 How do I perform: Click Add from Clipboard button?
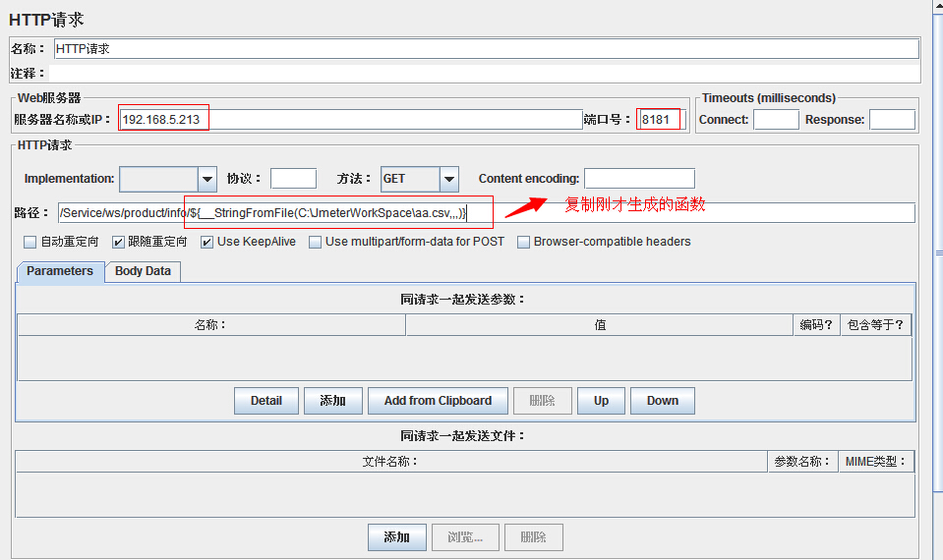(438, 401)
